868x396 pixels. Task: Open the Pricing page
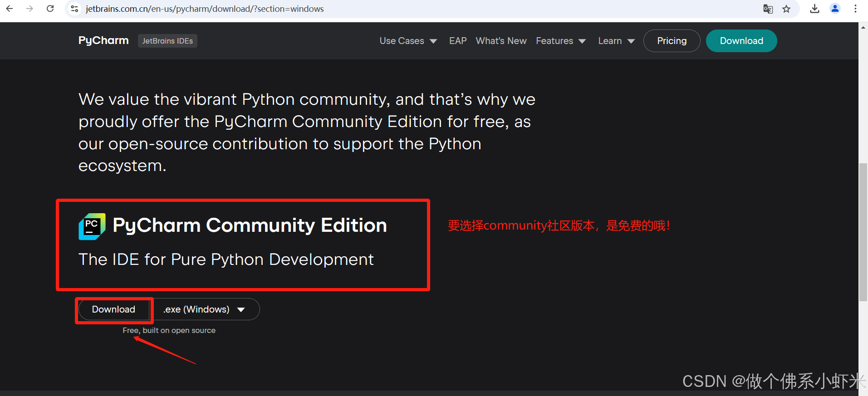click(672, 41)
